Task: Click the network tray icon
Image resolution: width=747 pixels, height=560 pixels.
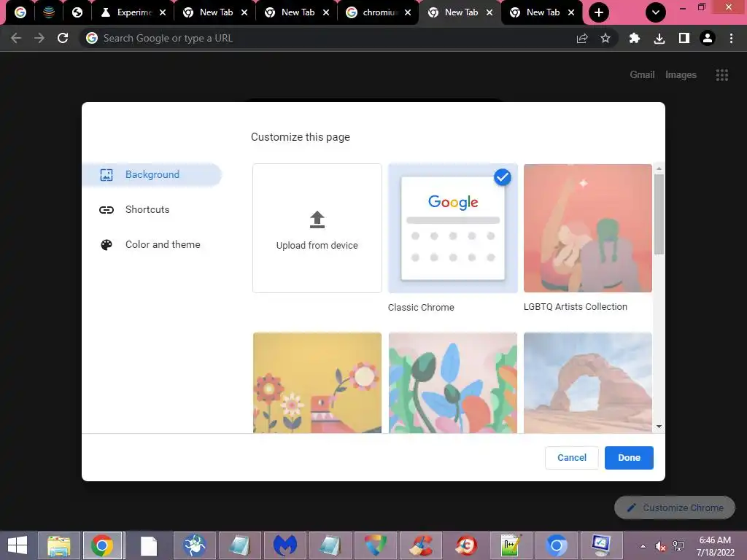Action: click(678, 546)
